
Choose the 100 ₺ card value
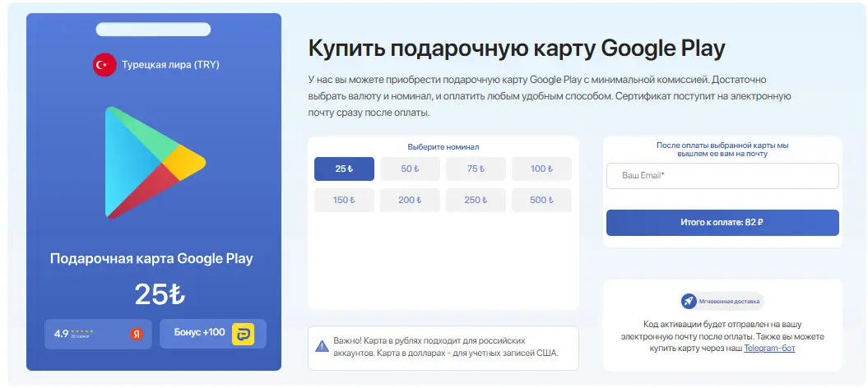541,169
